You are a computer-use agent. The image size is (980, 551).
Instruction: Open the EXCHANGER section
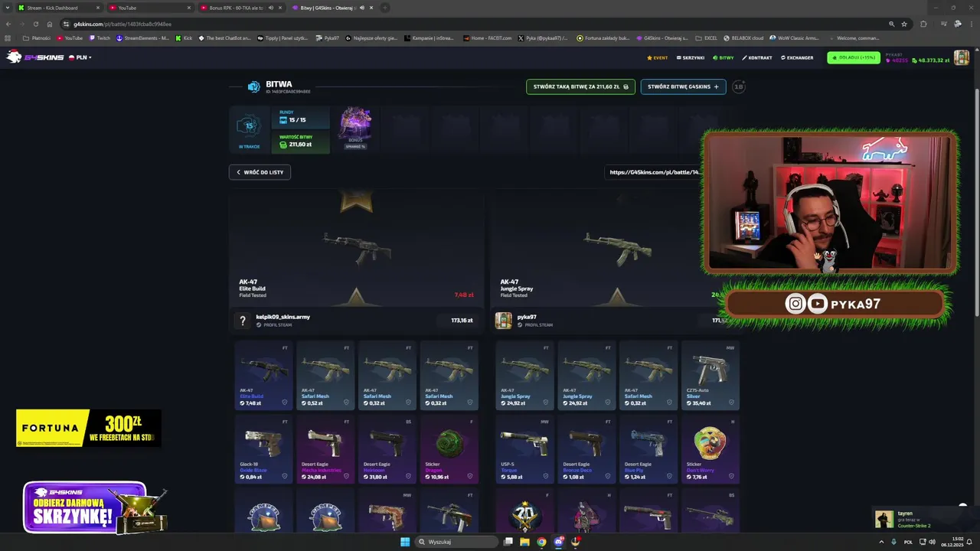coord(797,57)
